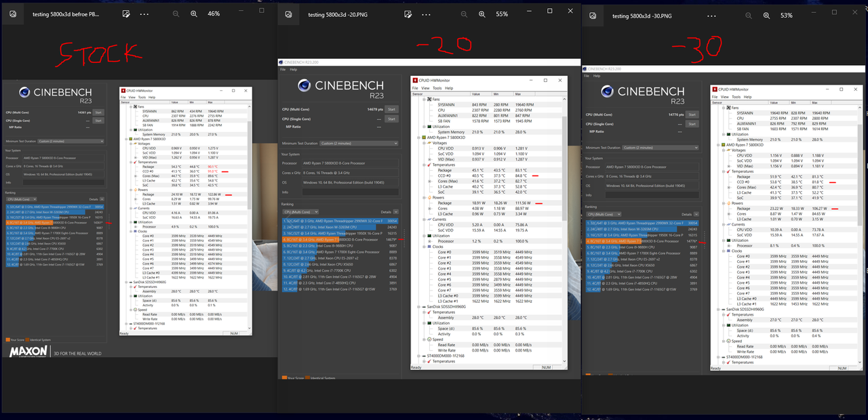Image resolution: width=868 pixels, height=420 pixels.
Task: Open Help menu in -20 HWMonitor
Action: 449,88
